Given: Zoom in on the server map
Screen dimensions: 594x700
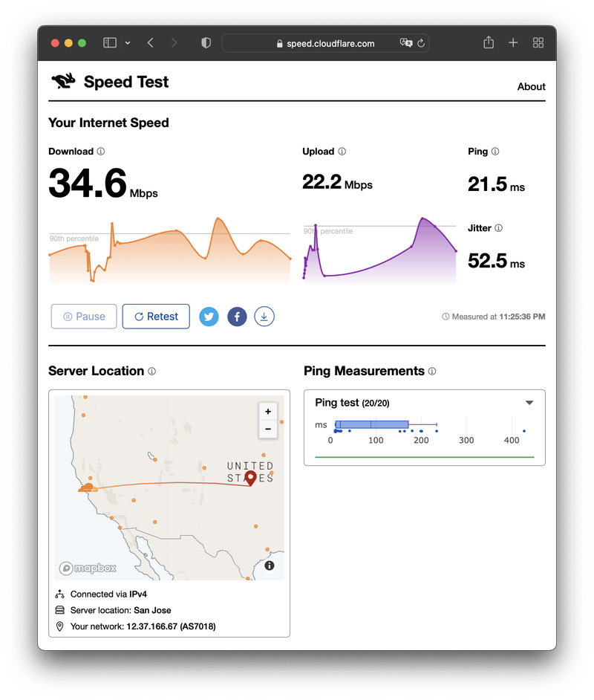Looking at the screenshot, I should pyautogui.click(x=267, y=411).
